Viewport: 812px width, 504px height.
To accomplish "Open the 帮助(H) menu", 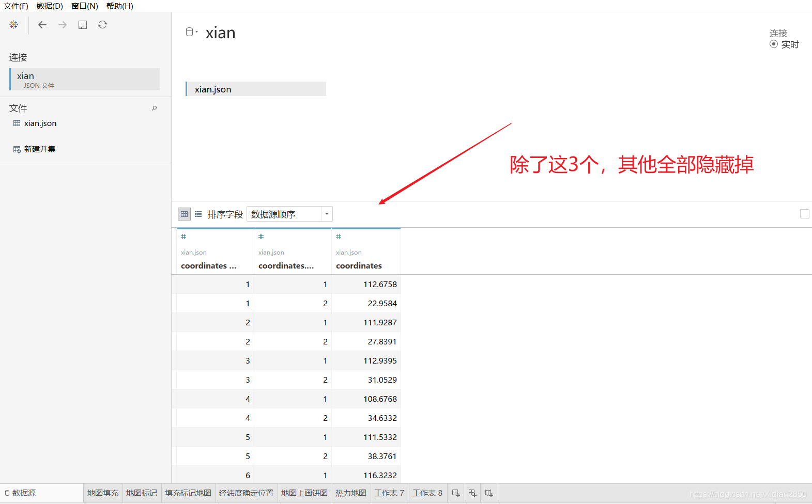I will point(119,6).
